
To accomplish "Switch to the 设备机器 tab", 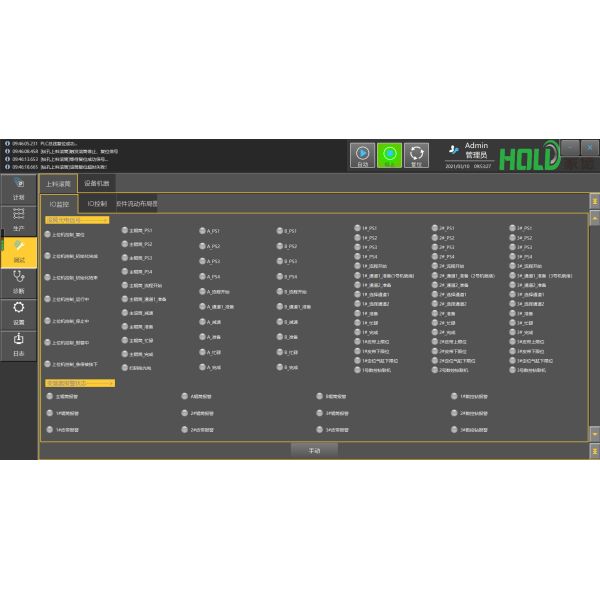I will tap(97, 184).
